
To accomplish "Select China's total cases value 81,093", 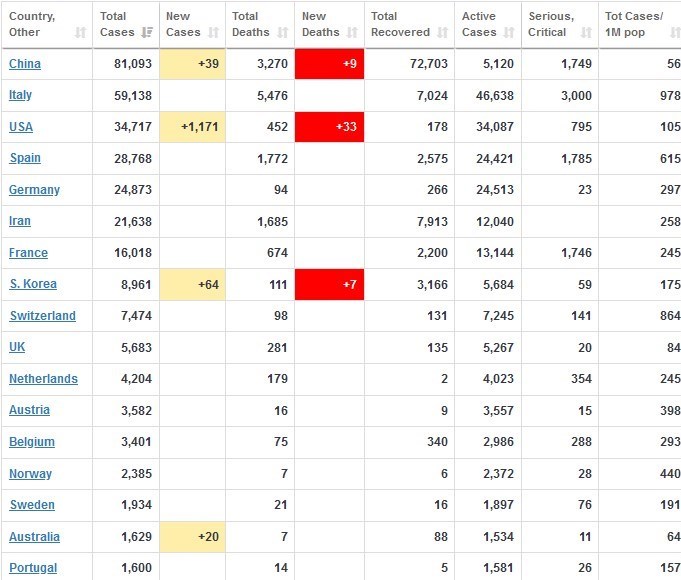I will point(133,64).
